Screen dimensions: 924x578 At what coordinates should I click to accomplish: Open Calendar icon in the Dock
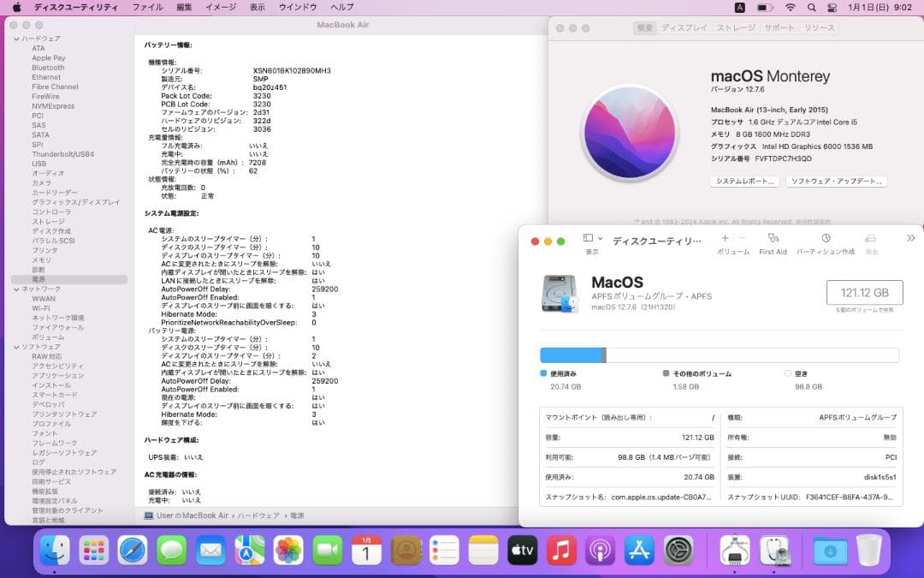click(366, 551)
